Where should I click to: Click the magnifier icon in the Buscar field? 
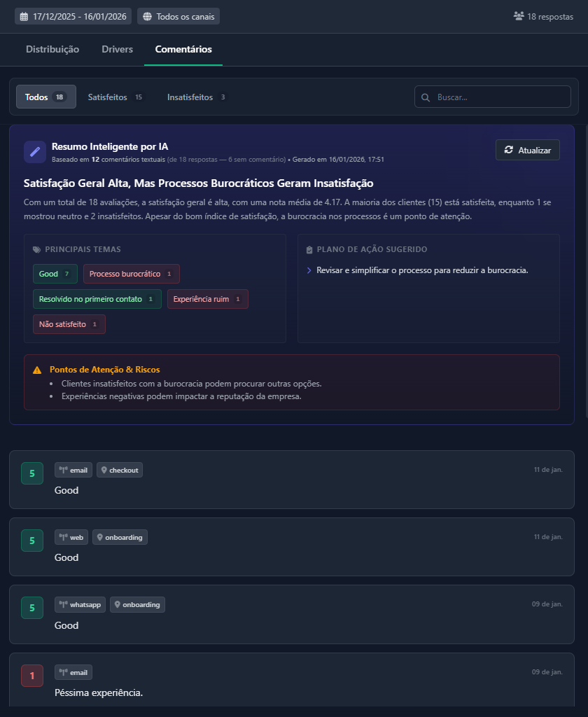[426, 97]
